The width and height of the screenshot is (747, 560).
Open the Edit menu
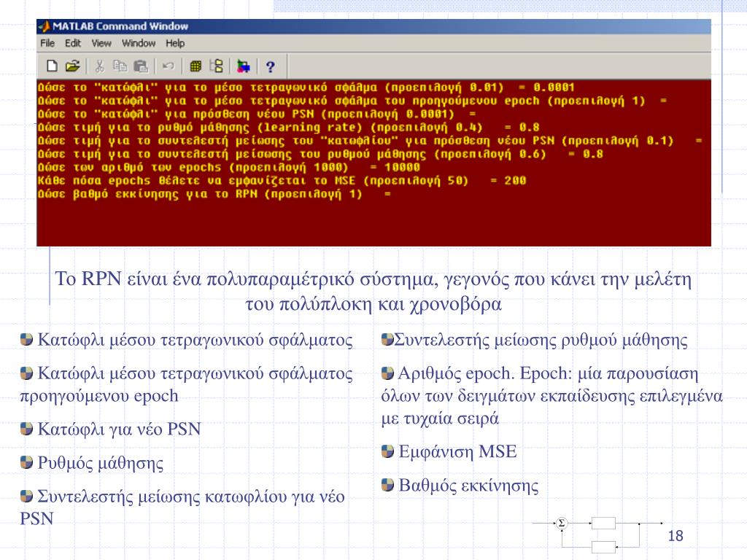73,43
